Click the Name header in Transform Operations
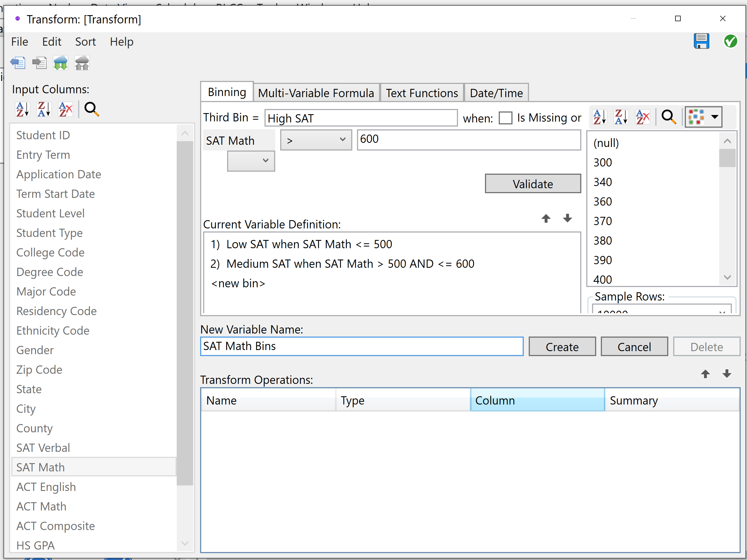This screenshot has width=747, height=560. click(x=268, y=400)
